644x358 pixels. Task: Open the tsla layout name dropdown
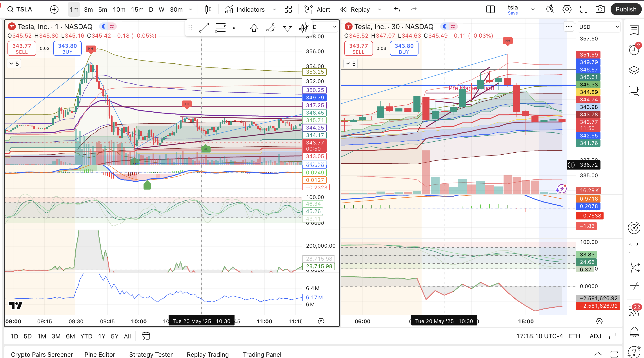point(533,9)
